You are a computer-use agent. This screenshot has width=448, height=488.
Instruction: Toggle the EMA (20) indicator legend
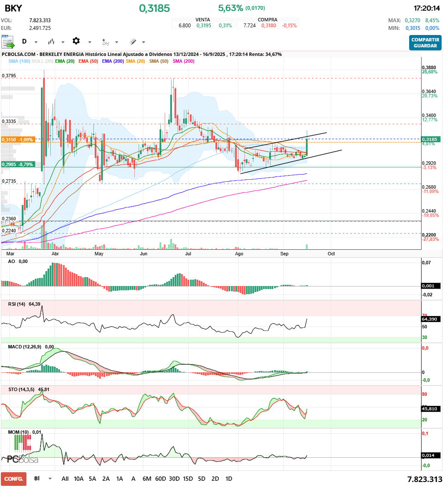65,61
